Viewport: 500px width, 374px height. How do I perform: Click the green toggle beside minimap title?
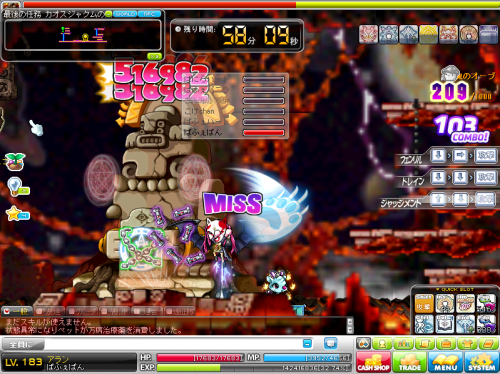108,14
